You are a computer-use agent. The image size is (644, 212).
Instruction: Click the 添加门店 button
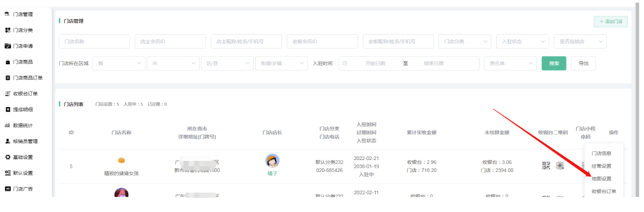(611, 22)
